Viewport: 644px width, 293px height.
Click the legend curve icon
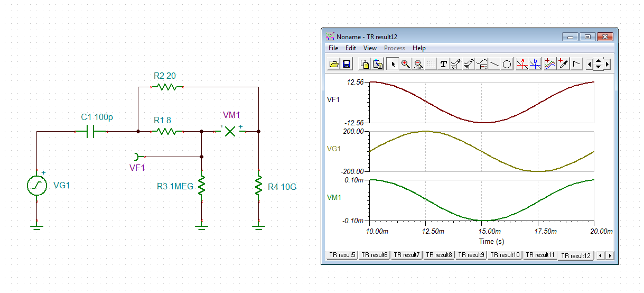[481, 64]
